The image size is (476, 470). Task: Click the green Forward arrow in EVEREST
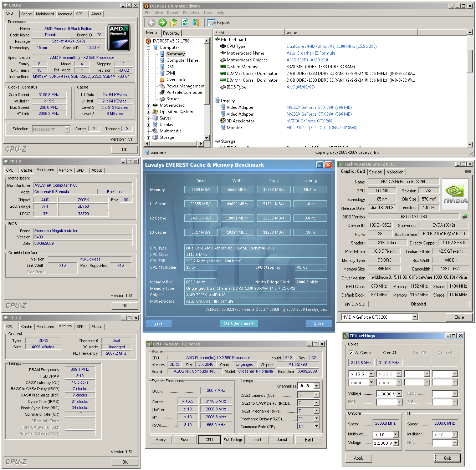pyautogui.click(x=163, y=22)
